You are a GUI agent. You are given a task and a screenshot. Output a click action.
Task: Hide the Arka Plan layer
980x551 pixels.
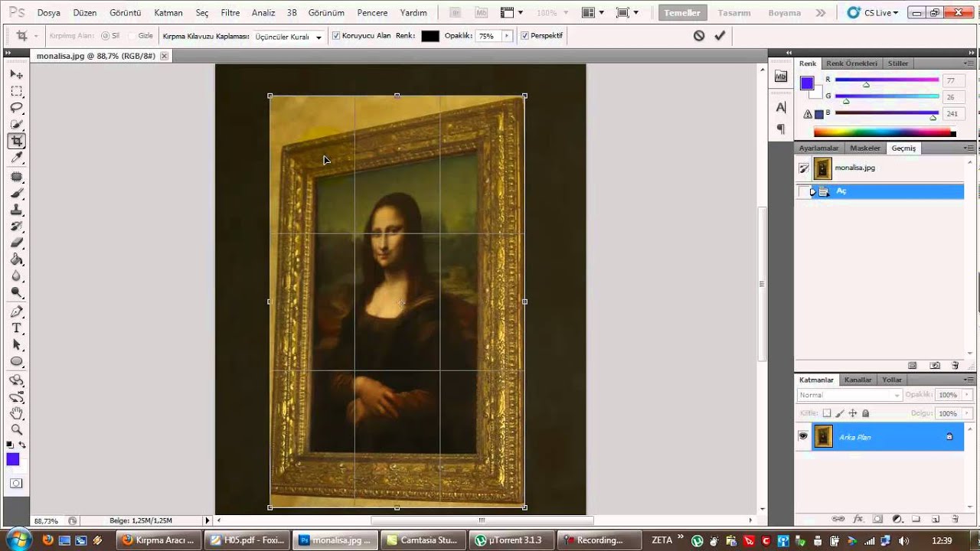tap(803, 436)
